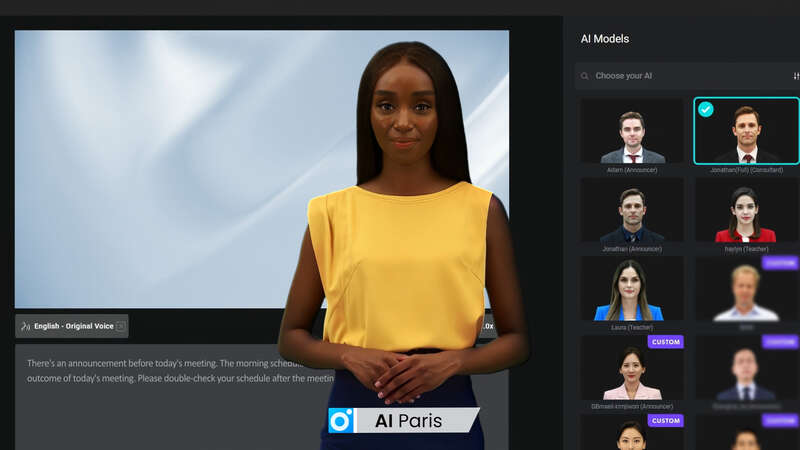Pick the red-jacket Teacher model
This screenshot has height=450, width=800.
coord(745,215)
